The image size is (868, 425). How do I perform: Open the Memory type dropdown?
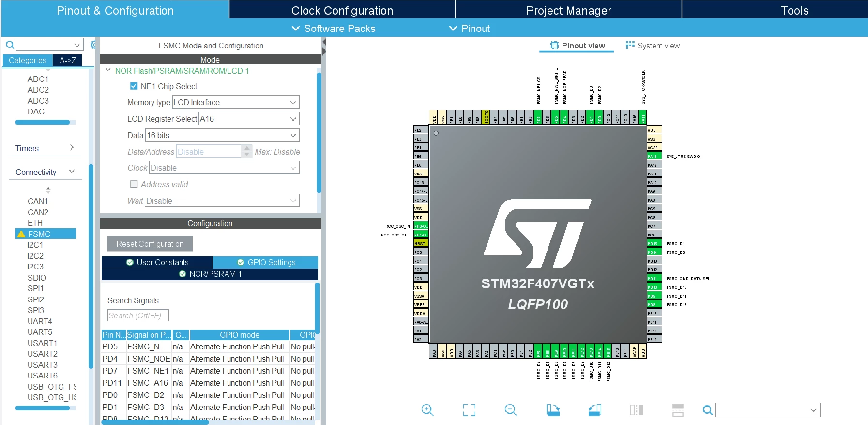click(x=236, y=102)
